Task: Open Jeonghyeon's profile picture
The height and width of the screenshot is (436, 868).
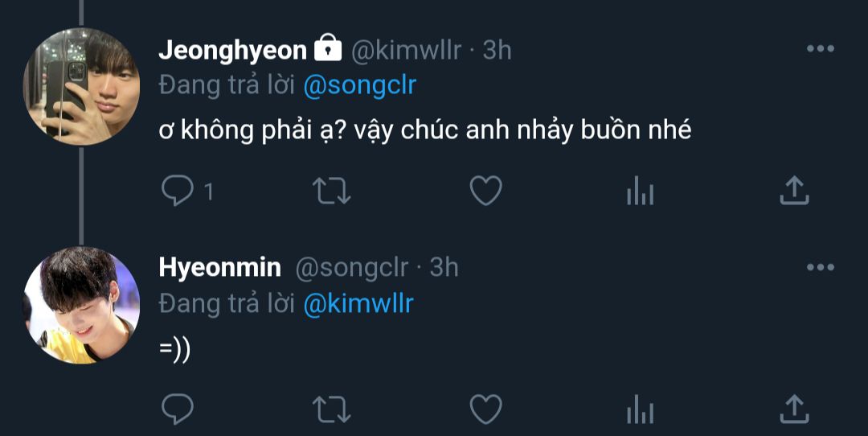Action: pyautogui.click(x=82, y=86)
